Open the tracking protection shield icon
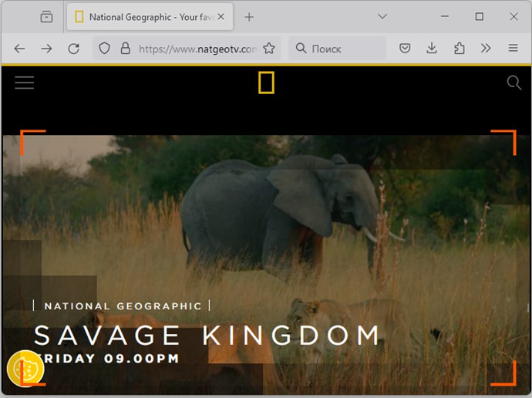The image size is (532, 398). click(x=104, y=49)
